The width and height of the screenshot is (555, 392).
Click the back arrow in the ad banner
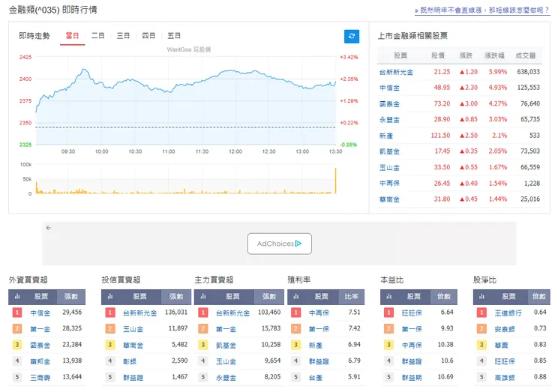(48, 227)
